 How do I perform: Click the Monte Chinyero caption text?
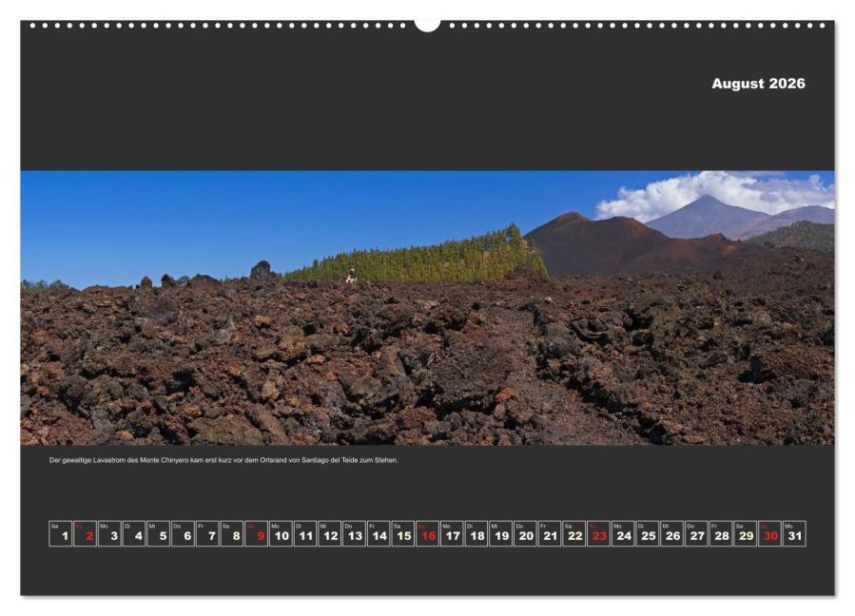223,460
